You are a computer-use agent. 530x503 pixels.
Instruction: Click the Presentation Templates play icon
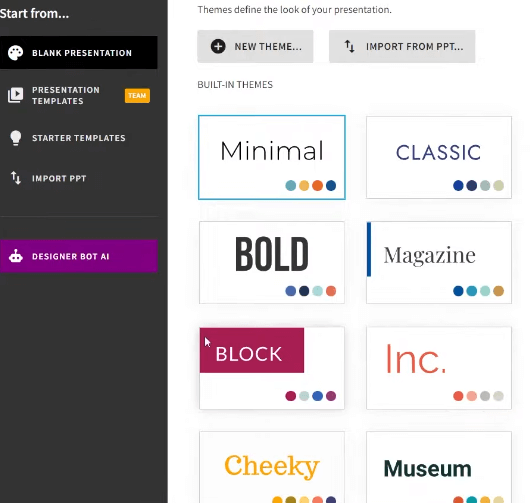[16, 95]
